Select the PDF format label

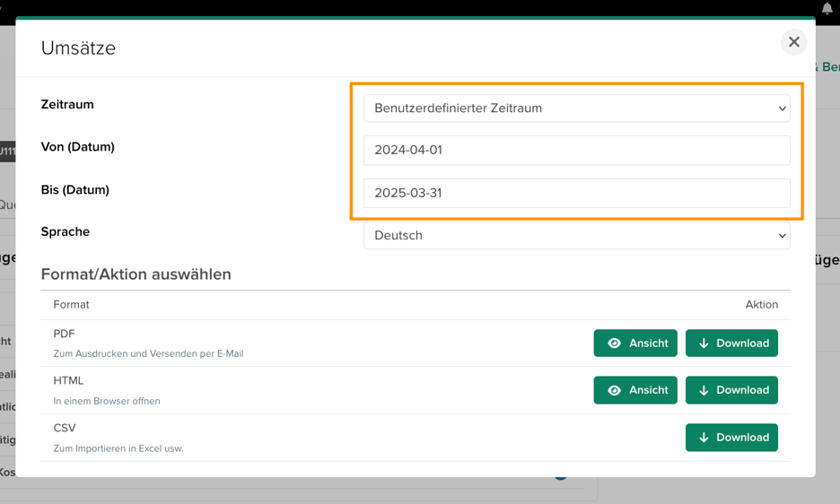coord(64,334)
